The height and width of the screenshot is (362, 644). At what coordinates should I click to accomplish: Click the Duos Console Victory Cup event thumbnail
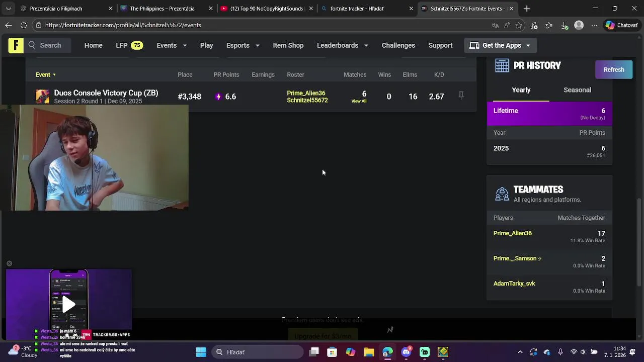[43, 97]
